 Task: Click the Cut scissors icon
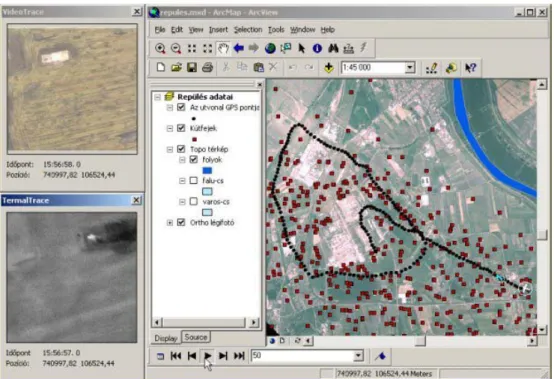[x=226, y=67]
